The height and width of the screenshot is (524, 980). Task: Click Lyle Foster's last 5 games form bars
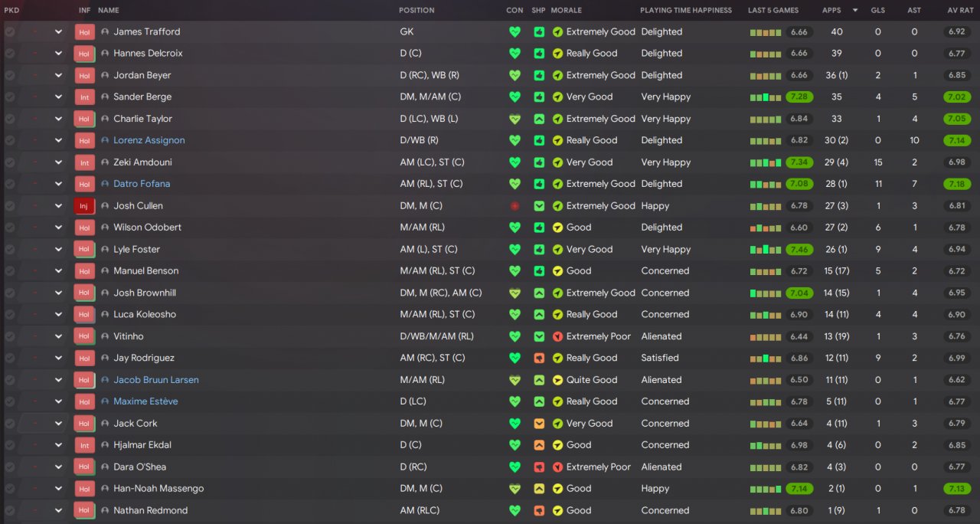[766, 250]
